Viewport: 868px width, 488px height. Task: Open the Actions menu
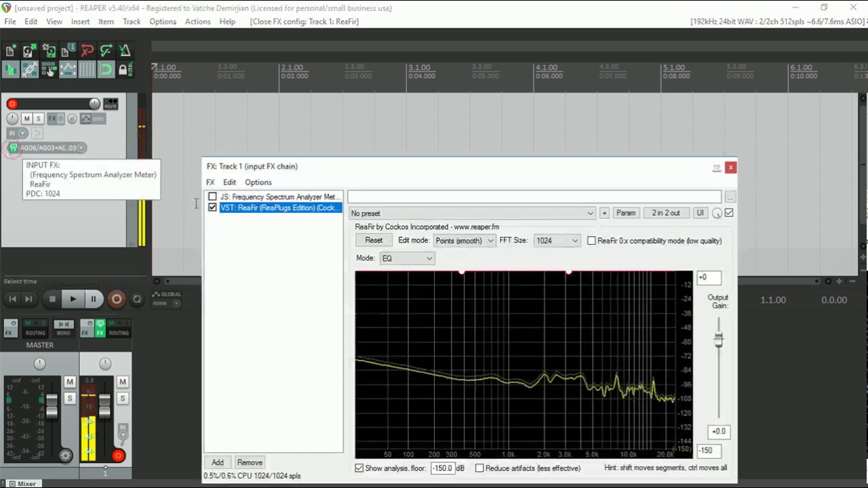click(197, 22)
